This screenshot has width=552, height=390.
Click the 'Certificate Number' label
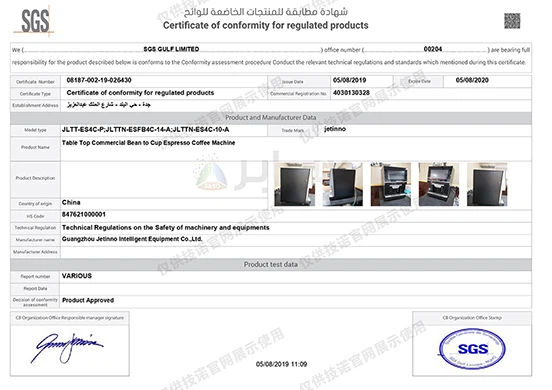click(x=35, y=82)
